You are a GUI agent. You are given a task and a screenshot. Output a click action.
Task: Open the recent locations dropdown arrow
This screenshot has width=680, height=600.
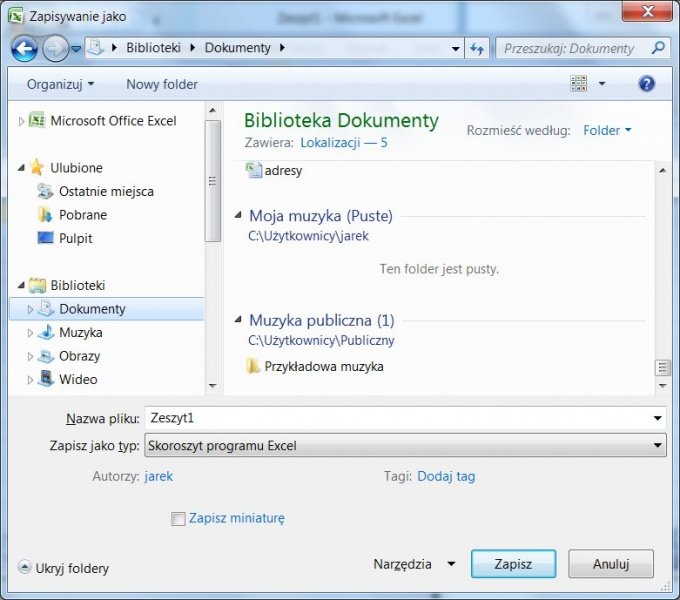coord(76,49)
